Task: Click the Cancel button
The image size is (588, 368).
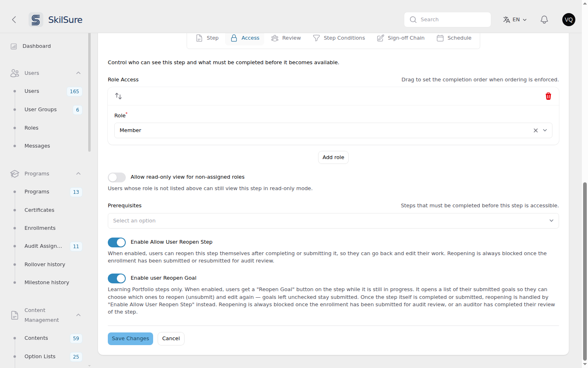Action: coord(171,339)
